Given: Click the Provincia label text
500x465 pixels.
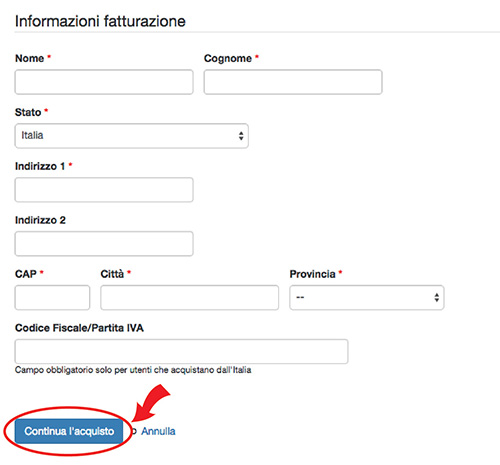Looking at the screenshot, I should pyautogui.click(x=312, y=274).
